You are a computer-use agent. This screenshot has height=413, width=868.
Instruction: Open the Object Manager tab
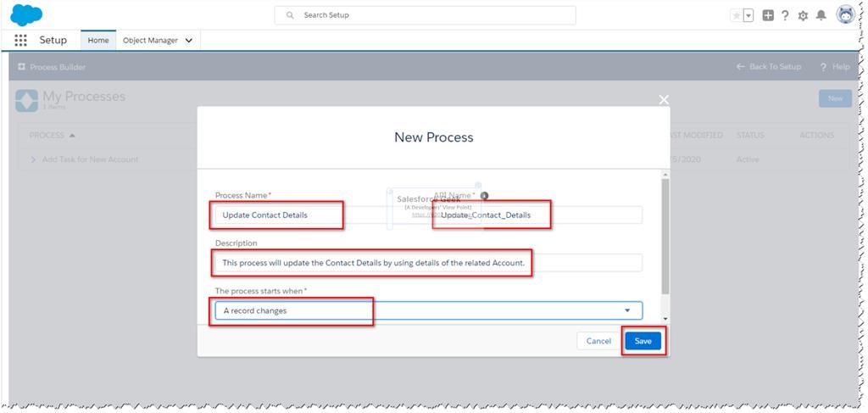click(x=150, y=41)
